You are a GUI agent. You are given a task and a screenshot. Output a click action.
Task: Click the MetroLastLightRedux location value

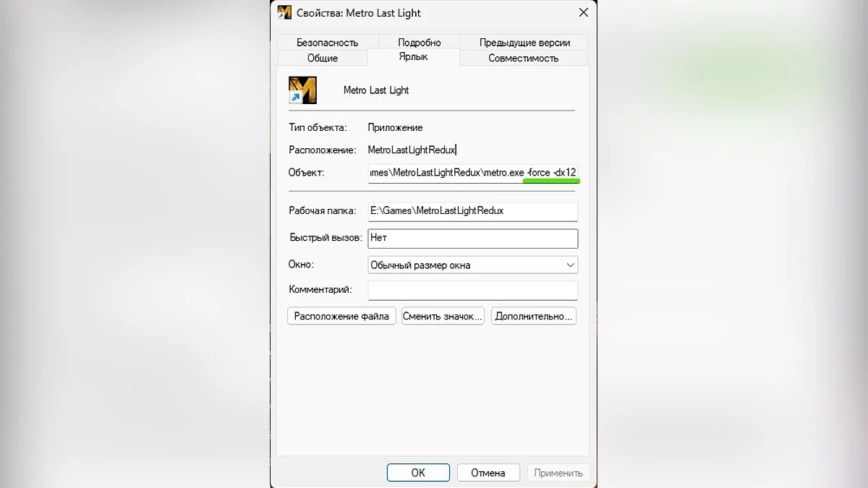tap(412, 150)
